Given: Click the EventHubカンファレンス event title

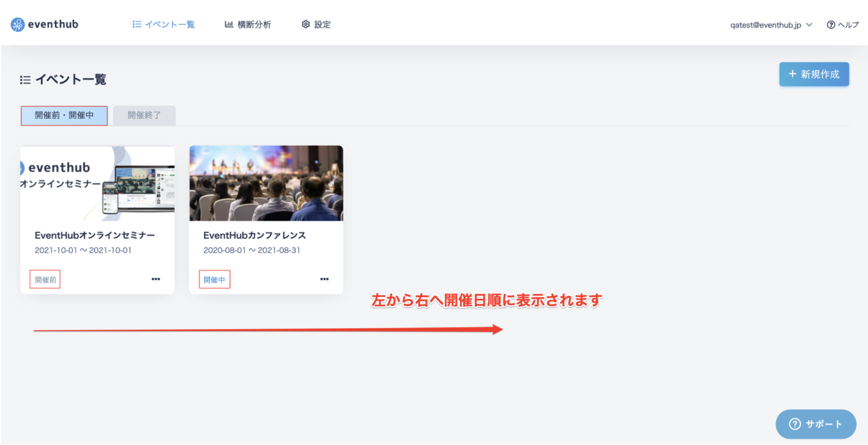Looking at the screenshot, I should pyautogui.click(x=254, y=235).
